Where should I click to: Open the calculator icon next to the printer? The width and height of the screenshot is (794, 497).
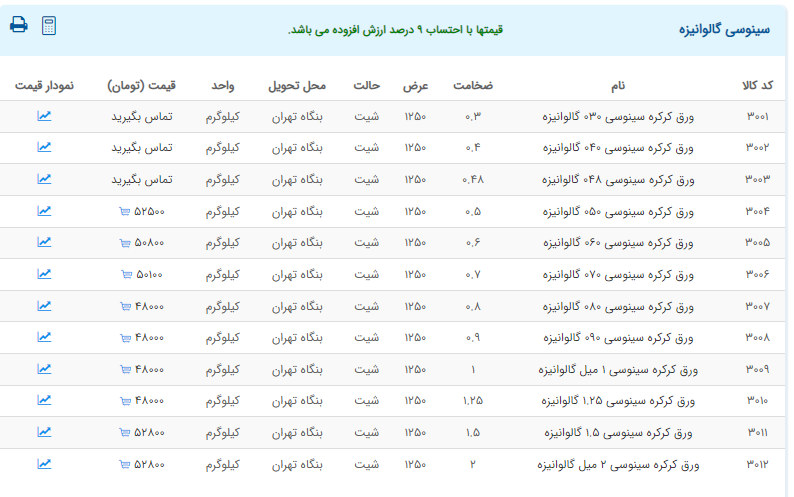tap(49, 26)
